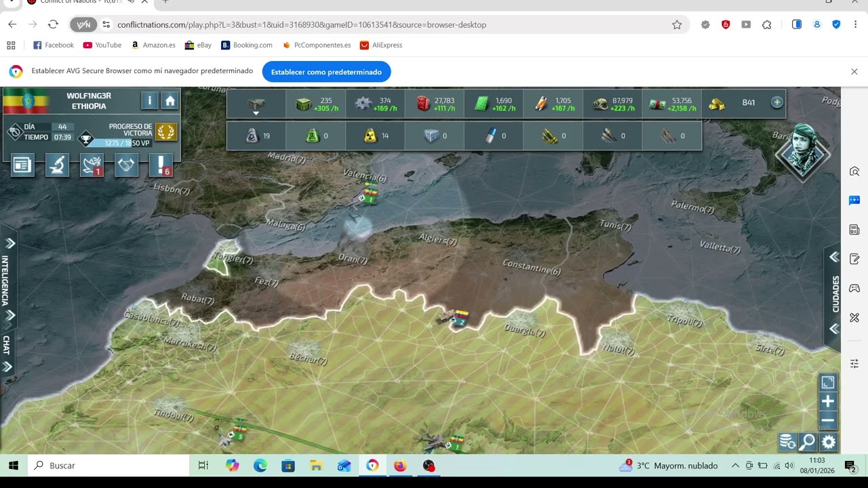The image size is (868, 488).
Task: Zoom out the map with the minus button
Action: [828, 420]
